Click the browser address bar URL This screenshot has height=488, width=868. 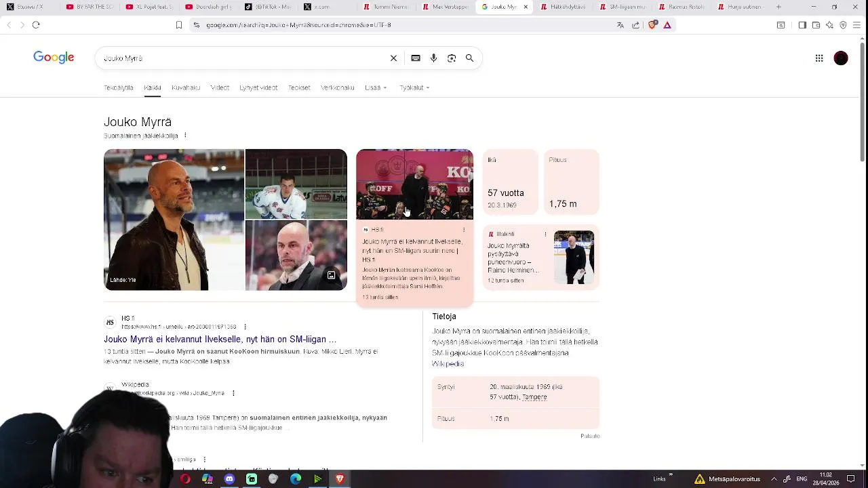298,25
